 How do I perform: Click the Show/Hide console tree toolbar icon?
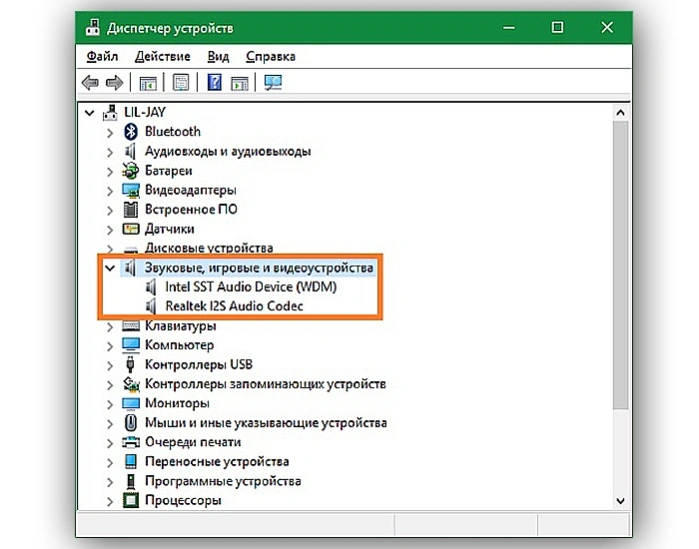coord(148,83)
